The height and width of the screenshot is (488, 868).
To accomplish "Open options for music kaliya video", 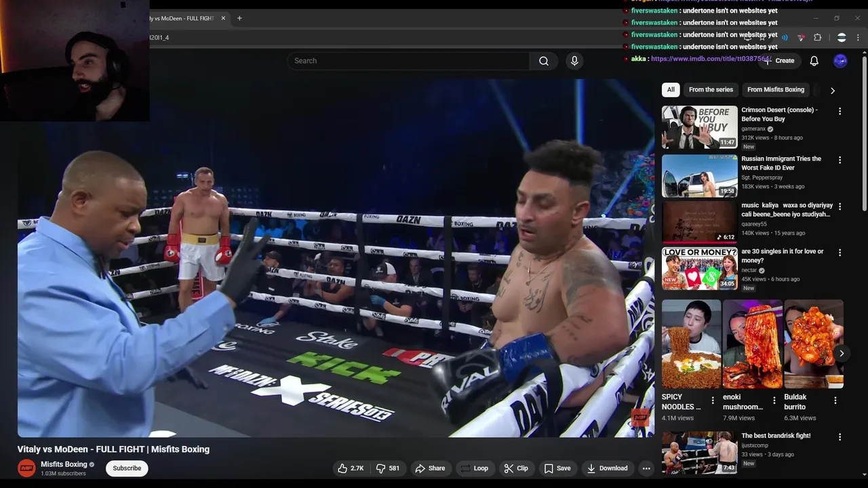I will [840, 206].
